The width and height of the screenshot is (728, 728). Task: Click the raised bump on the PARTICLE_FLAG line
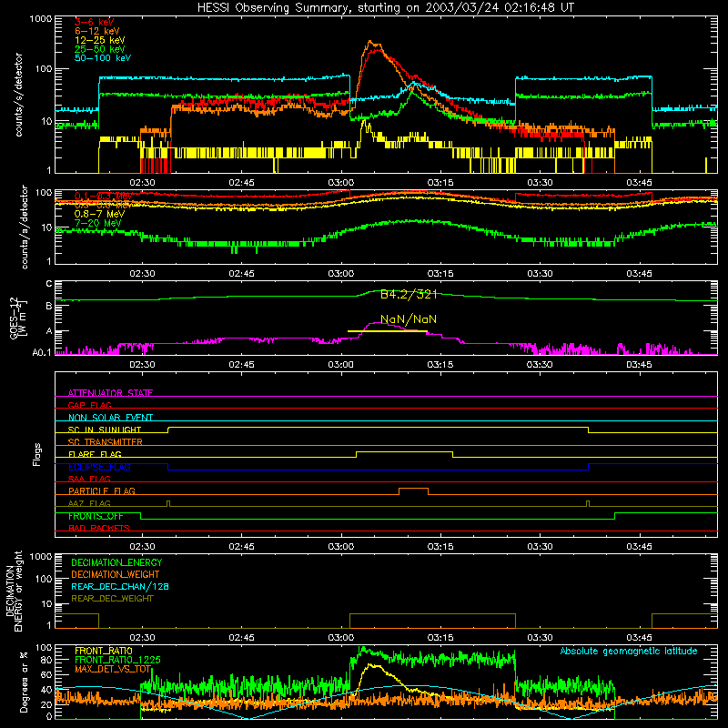click(414, 489)
